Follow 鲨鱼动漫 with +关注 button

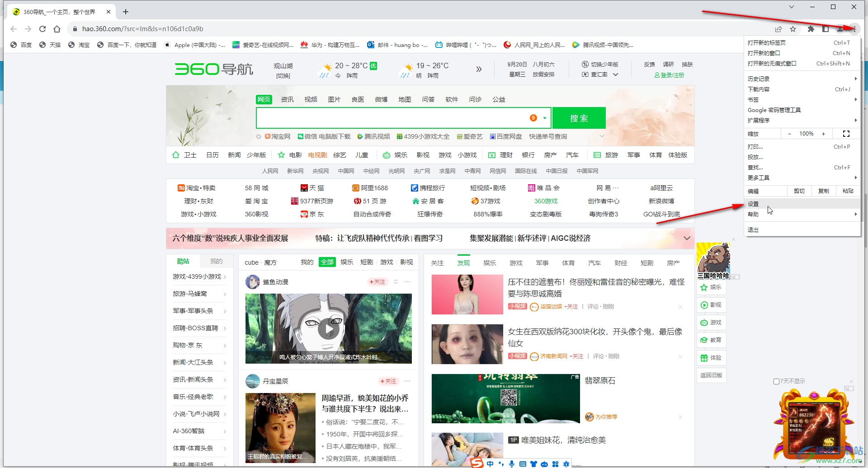click(377, 282)
